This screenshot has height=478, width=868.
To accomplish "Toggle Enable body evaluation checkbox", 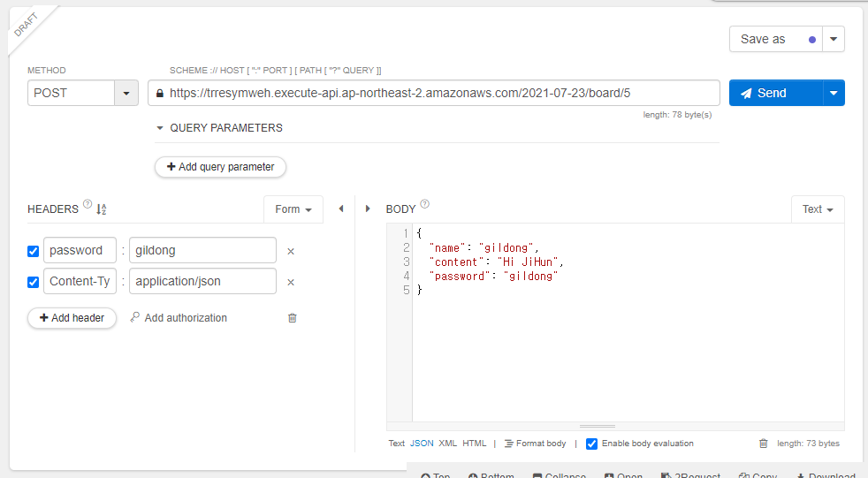I will pyautogui.click(x=592, y=444).
